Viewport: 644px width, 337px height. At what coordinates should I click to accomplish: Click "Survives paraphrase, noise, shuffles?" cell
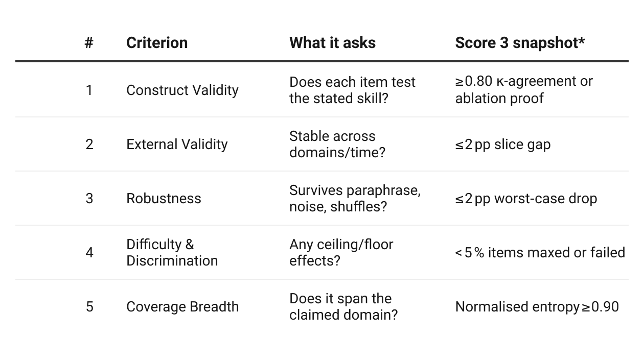[355, 199]
